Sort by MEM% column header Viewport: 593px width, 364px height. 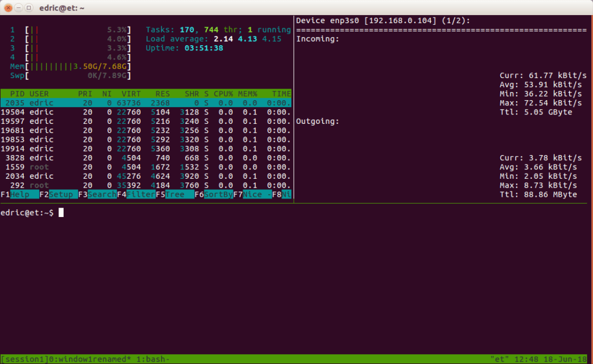247,94
